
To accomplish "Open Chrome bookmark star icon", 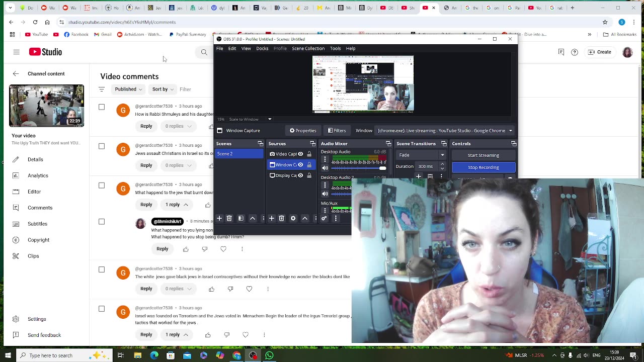I will (x=605, y=22).
